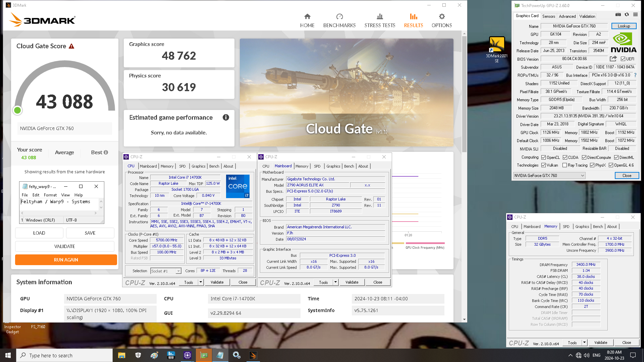Image resolution: width=644 pixels, height=362 pixels.
Task: Open the Validation tab in GPU-Z
Action: coord(587,16)
